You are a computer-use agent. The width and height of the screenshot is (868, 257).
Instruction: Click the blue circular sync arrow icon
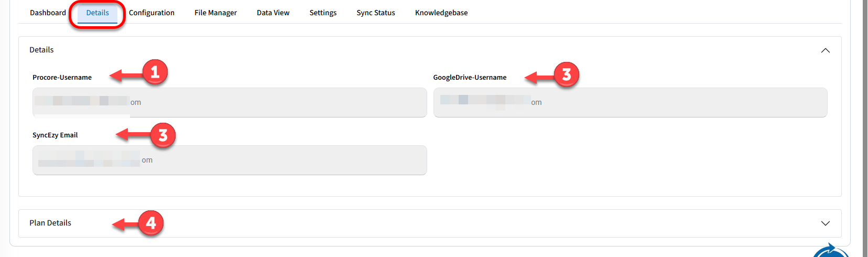[x=831, y=251]
